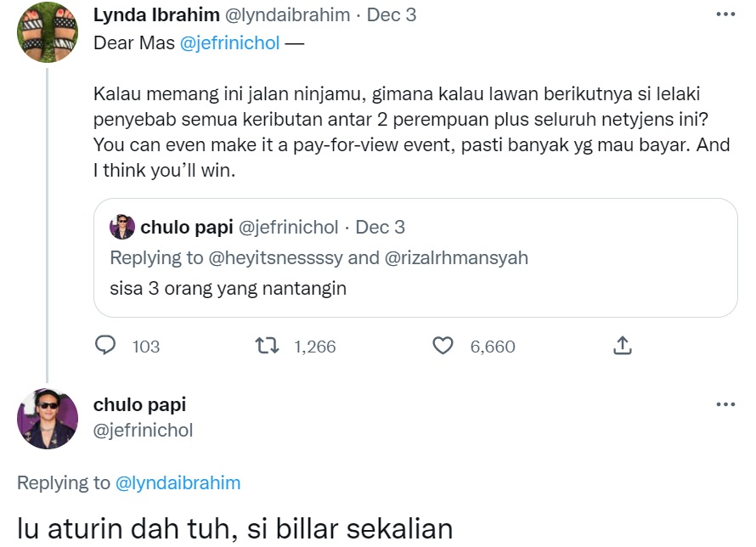Open @jefrinichol mention in tweet text
This screenshot has height=547, width=756.
click(x=228, y=42)
